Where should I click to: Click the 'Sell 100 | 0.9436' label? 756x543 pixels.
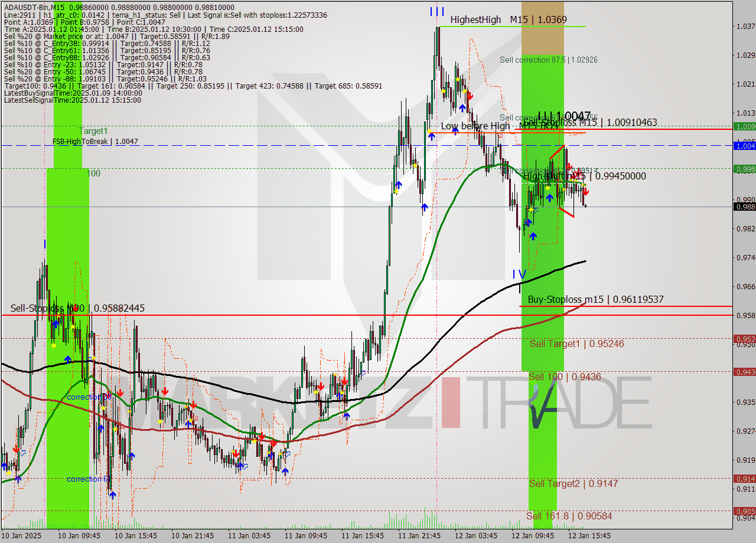click(565, 377)
